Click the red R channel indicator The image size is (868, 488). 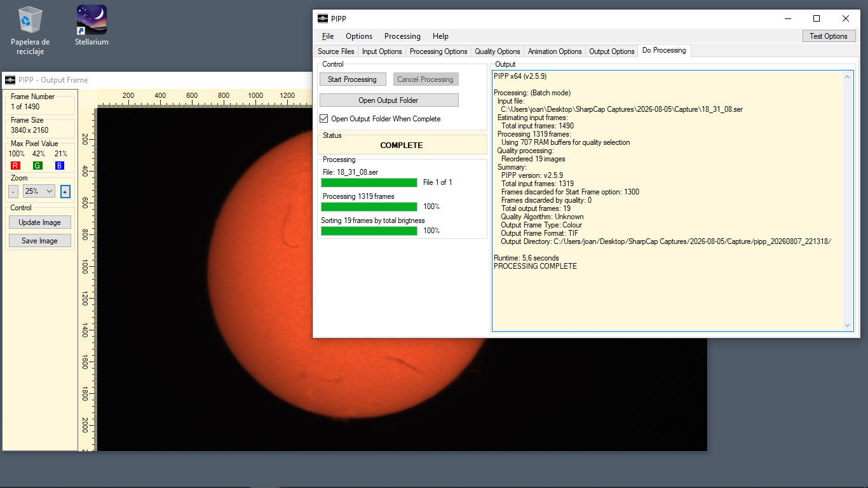[x=15, y=166]
